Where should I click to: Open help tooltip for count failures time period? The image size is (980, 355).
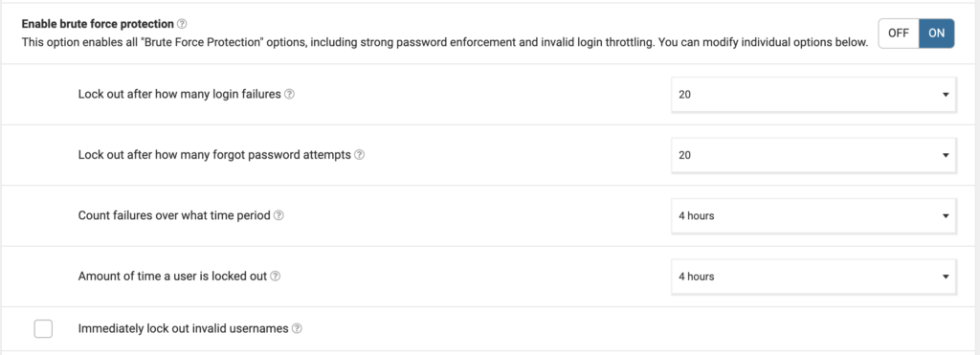(278, 215)
